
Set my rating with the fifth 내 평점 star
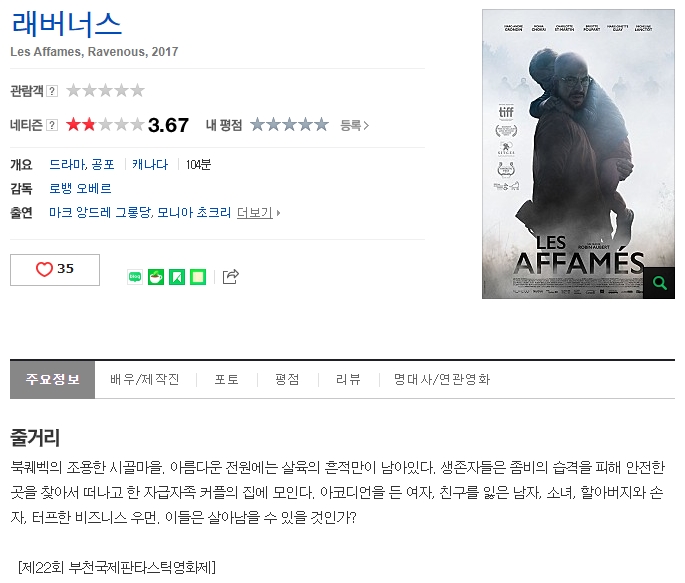pyautogui.click(x=322, y=125)
